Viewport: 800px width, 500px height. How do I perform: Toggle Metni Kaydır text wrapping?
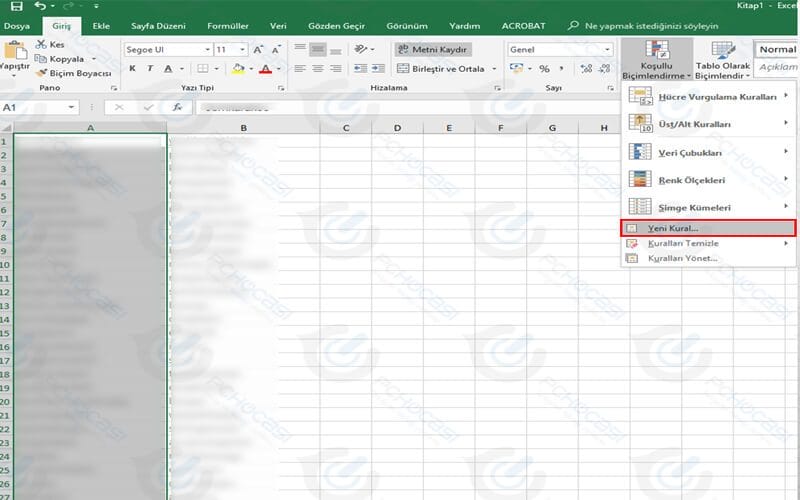(431, 49)
